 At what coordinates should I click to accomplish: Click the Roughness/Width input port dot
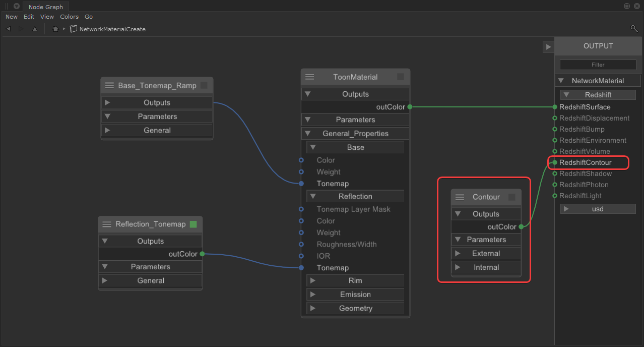[301, 245]
